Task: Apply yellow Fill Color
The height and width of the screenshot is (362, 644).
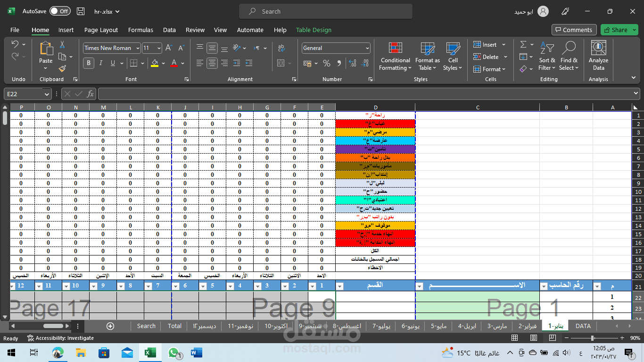Action: point(155,63)
